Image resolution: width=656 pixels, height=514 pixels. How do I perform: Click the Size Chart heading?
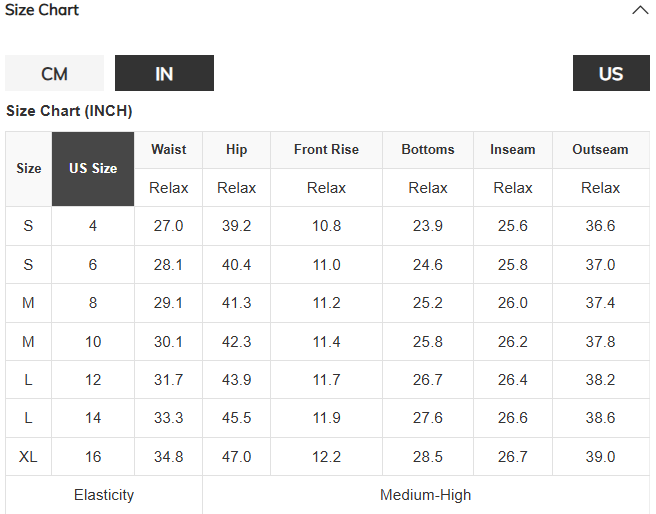42,10
